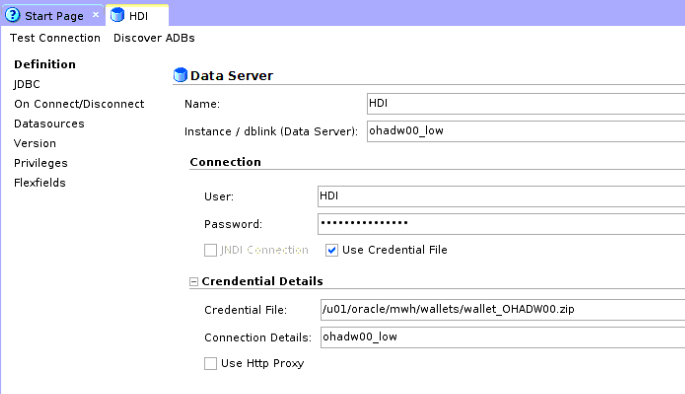
Task: Click the Password field
Action: [x=501, y=224]
